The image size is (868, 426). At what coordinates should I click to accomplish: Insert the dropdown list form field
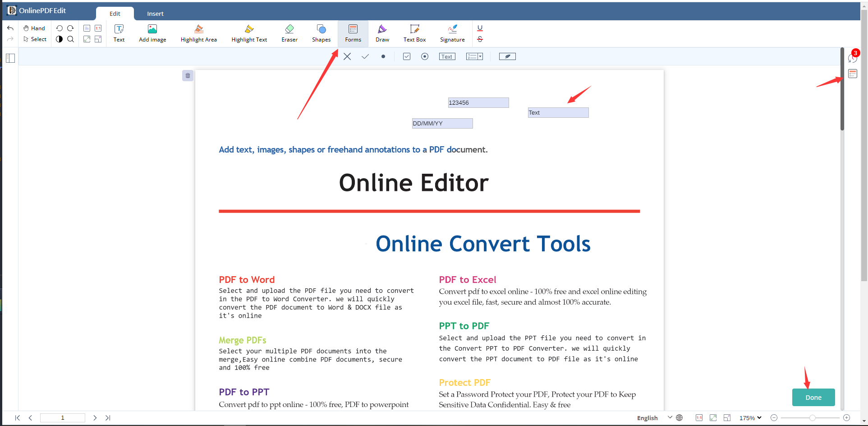point(474,56)
